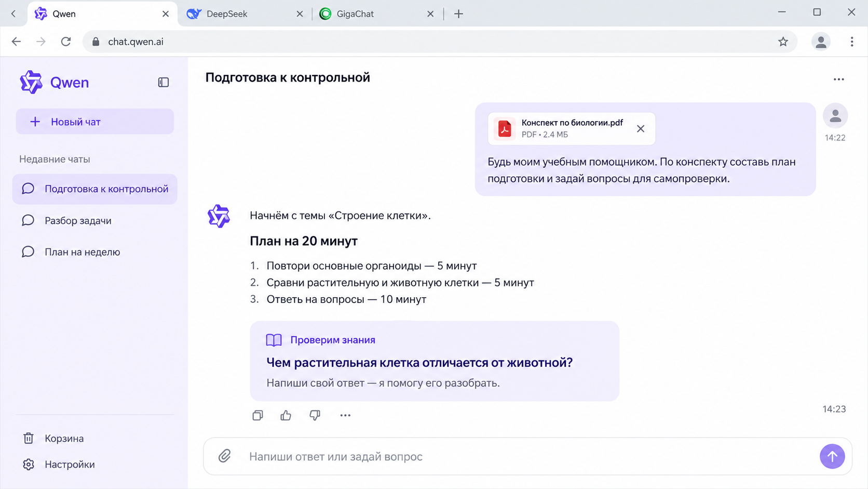Viewport: 868px width, 489px height.
Task: Open Настройки settings
Action: click(59, 464)
